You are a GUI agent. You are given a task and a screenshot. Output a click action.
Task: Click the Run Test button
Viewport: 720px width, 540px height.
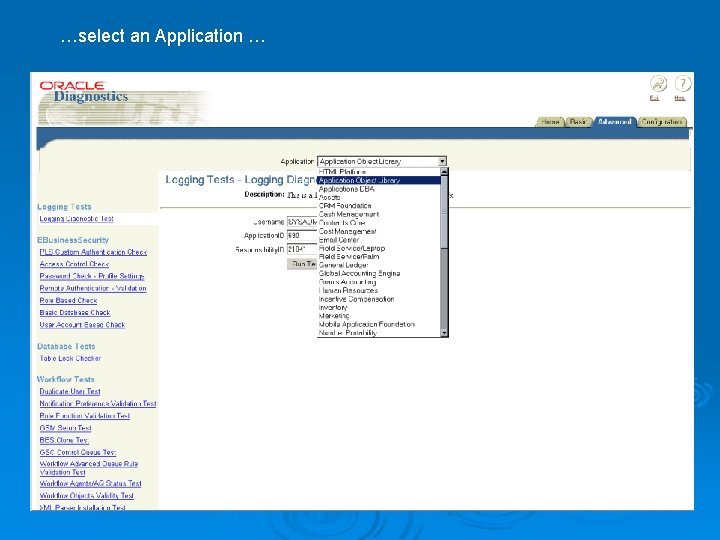point(302,264)
